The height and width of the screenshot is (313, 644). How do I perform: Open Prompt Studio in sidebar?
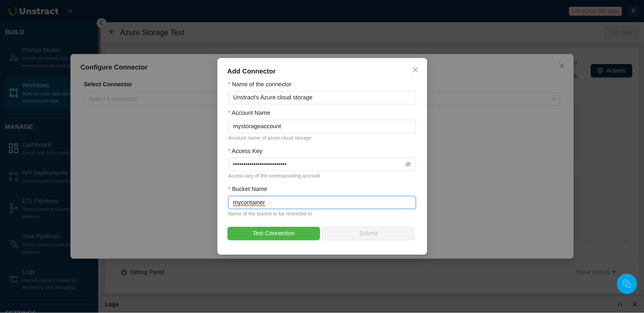click(x=40, y=50)
